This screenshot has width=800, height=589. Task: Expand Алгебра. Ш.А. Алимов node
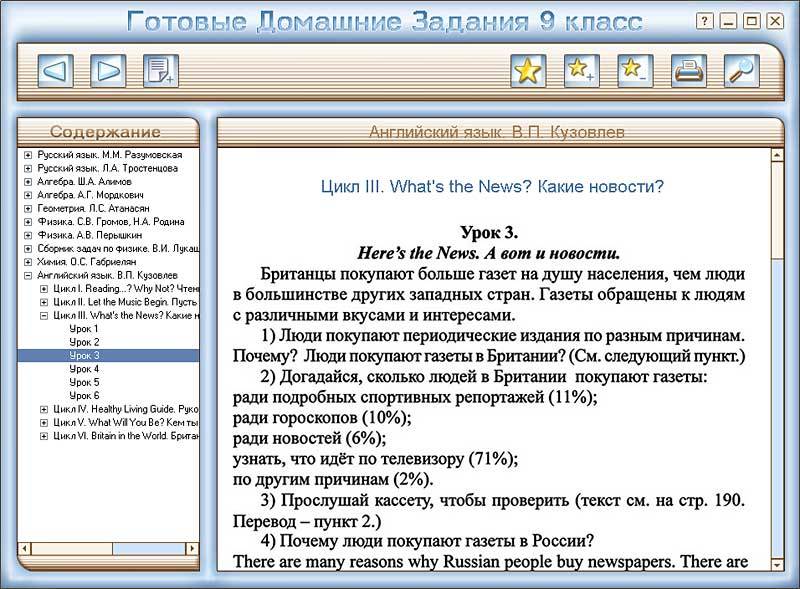pyautogui.click(x=28, y=181)
